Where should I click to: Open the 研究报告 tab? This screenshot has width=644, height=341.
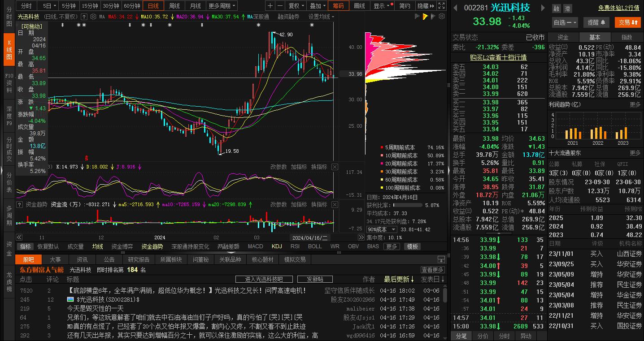(139, 259)
